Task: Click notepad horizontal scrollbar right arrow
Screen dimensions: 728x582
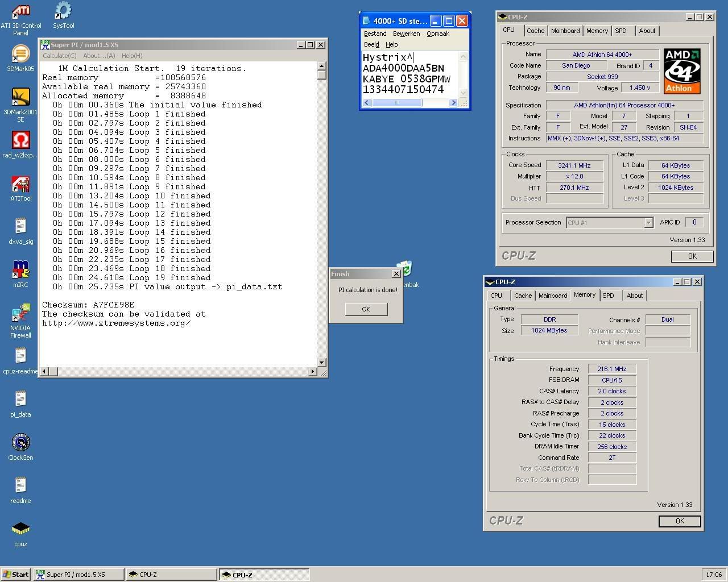Action: pyautogui.click(x=453, y=103)
